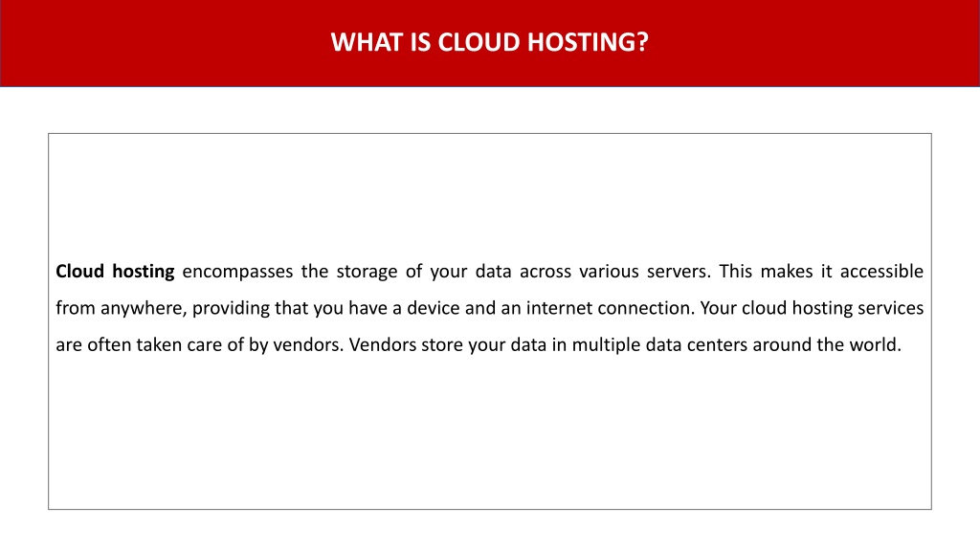980x551 pixels.
Task: Click the word 'vendors' before the period
Action: pos(306,344)
